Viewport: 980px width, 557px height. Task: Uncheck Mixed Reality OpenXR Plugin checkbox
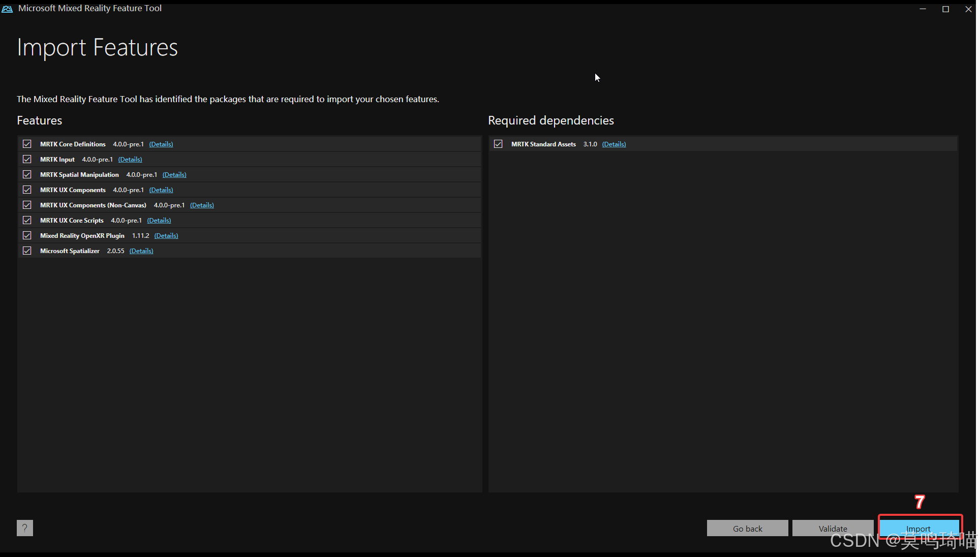click(x=27, y=236)
